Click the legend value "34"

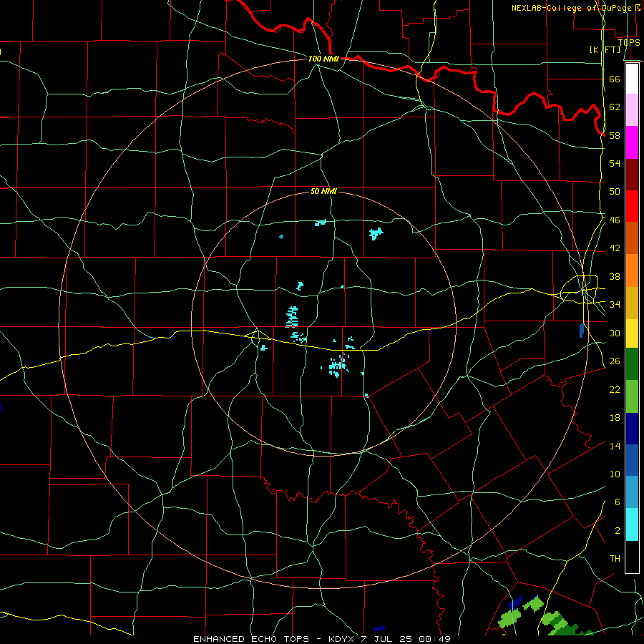(615, 304)
